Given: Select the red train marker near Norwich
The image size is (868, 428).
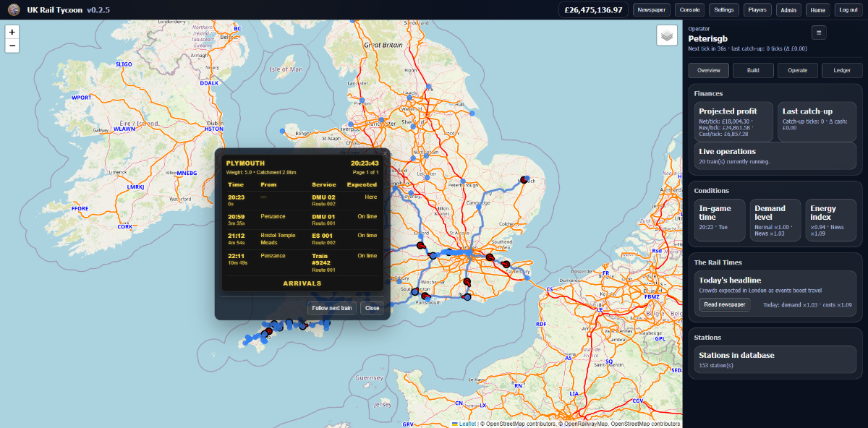Looking at the screenshot, I should 524,180.
